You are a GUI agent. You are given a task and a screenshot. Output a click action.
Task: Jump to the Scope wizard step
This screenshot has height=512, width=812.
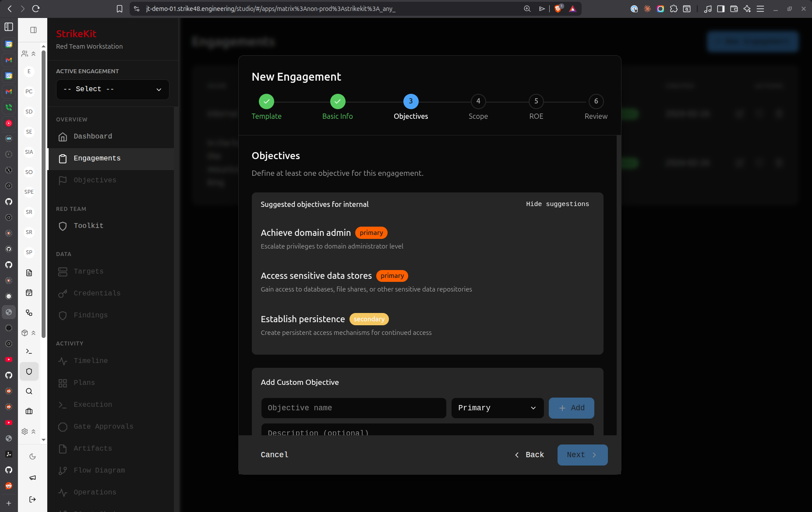tap(478, 107)
